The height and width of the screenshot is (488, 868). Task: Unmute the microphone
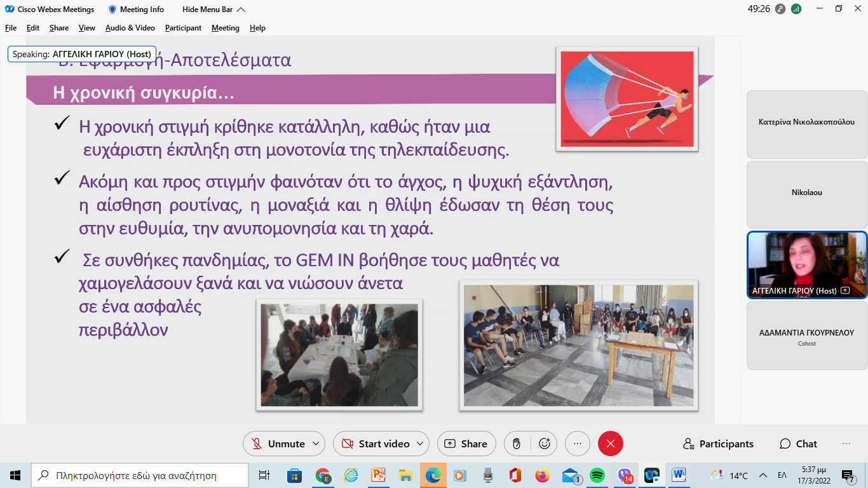pyautogui.click(x=278, y=444)
